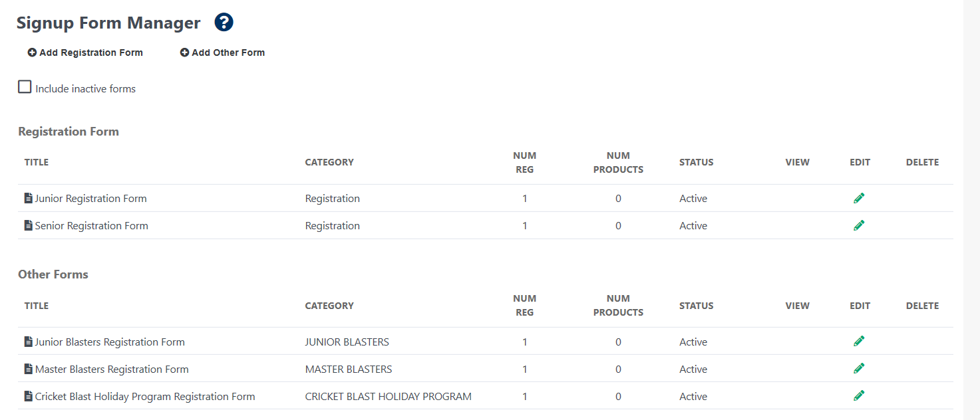980x420 pixels.
Task: Add an Other Form
Action: click(x=222, y=52)
